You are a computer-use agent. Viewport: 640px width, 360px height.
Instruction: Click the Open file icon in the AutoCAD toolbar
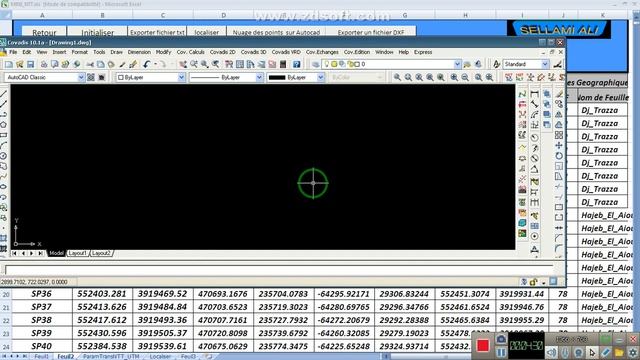click(20, 64)
